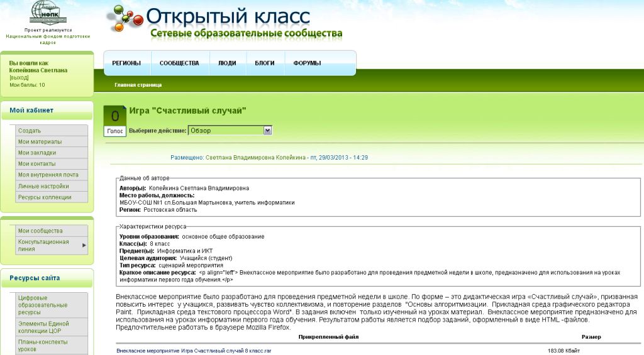Viewport: 644px width, 355px height.
Task: Click the НФПК logo at top left
Action: 48,14
